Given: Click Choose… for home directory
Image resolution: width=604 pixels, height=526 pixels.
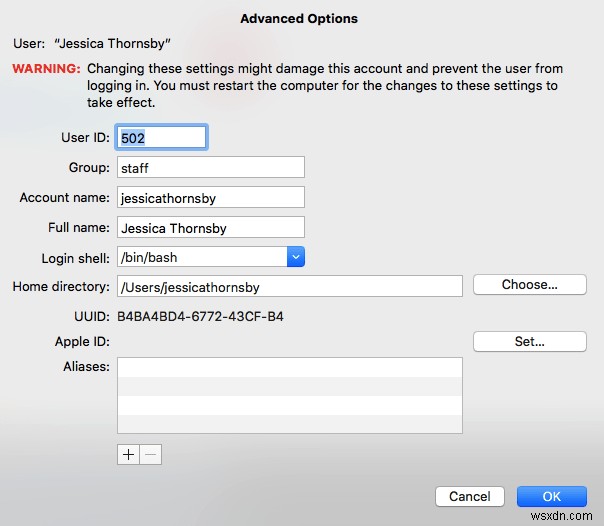Looking at the screenshot, I should 530,285.
